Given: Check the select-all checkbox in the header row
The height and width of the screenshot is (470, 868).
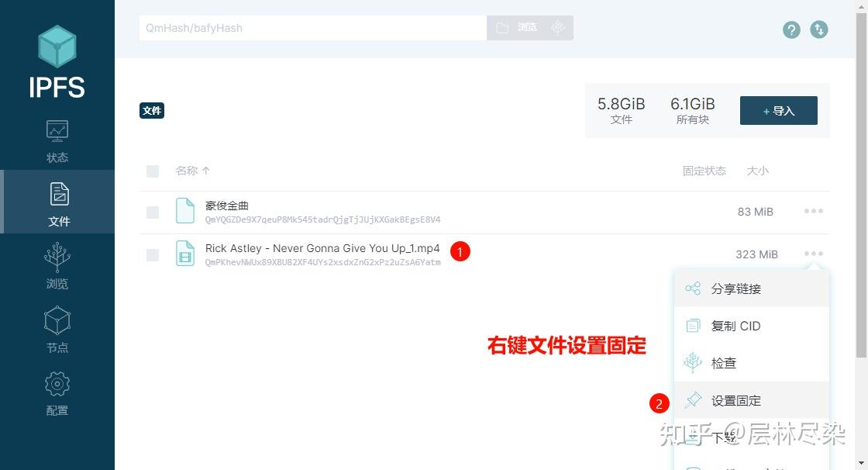Looking at the screenshot, I should click(x=152, y=171).
